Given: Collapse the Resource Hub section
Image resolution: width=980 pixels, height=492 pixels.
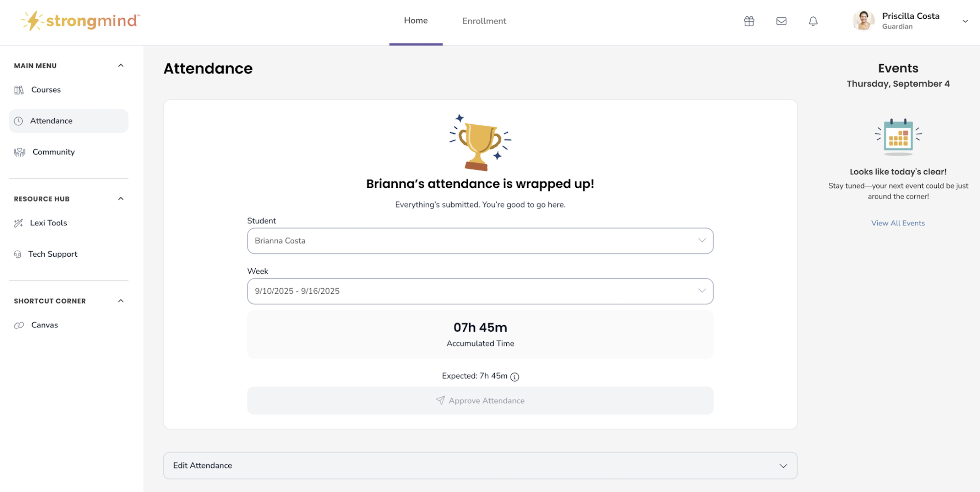Looking at the screenshot, I should [x=121, y=199].
